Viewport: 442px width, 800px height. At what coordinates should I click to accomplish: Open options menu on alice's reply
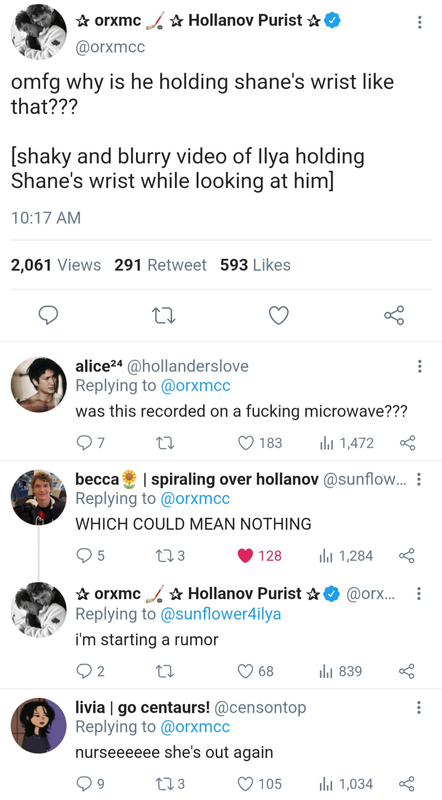click(419, 366)
